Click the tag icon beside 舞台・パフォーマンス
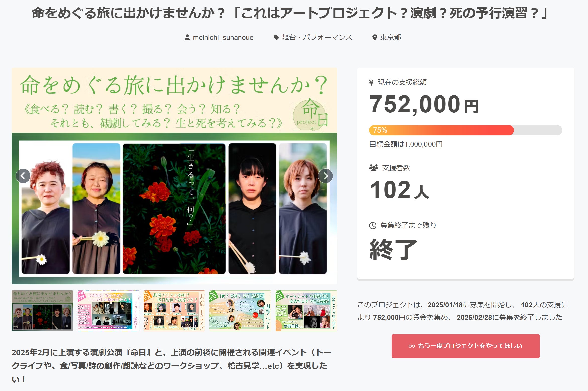Image resolution: width=588 pixels, height=391 pixels. click(276, 37)
